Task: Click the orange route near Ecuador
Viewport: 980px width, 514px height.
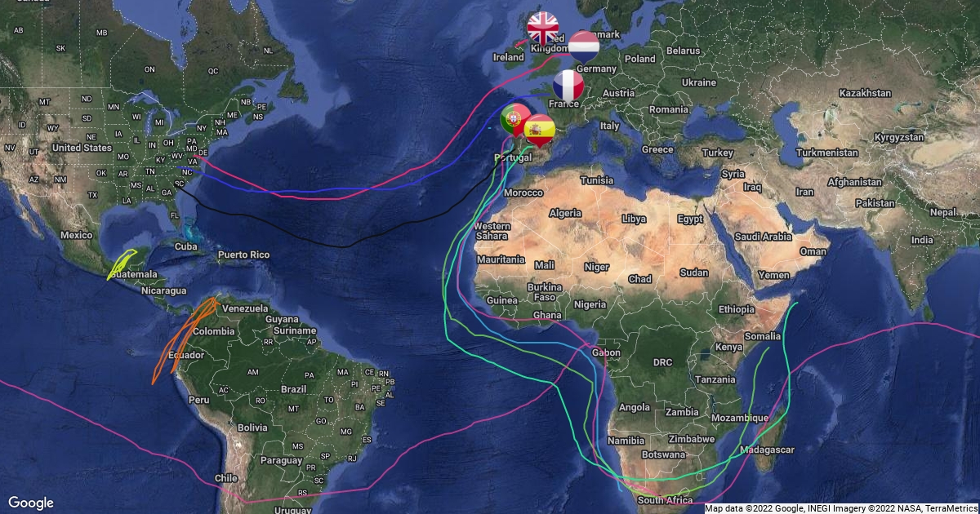Action: point(184,339)
